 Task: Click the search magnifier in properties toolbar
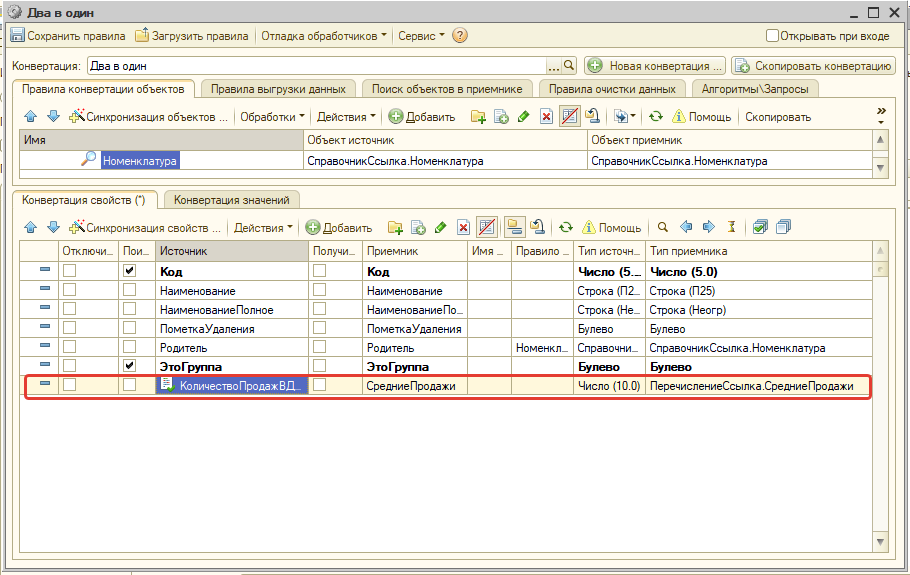(x=663, y=227)
